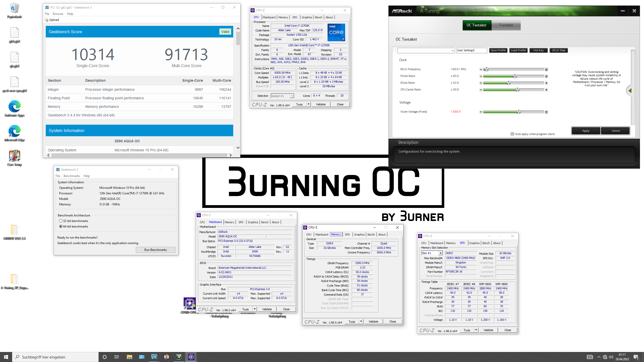Viewport: 644px width, 362px height.
Task: Click the ECore Ratio plus button
Action: pos(546,83)
